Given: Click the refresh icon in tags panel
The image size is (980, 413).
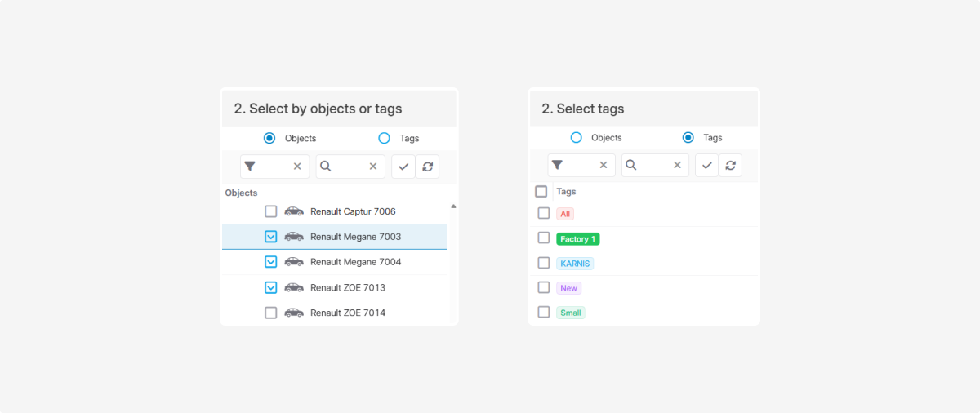Looking at the screenshot, I should click(x=730, y=165).
